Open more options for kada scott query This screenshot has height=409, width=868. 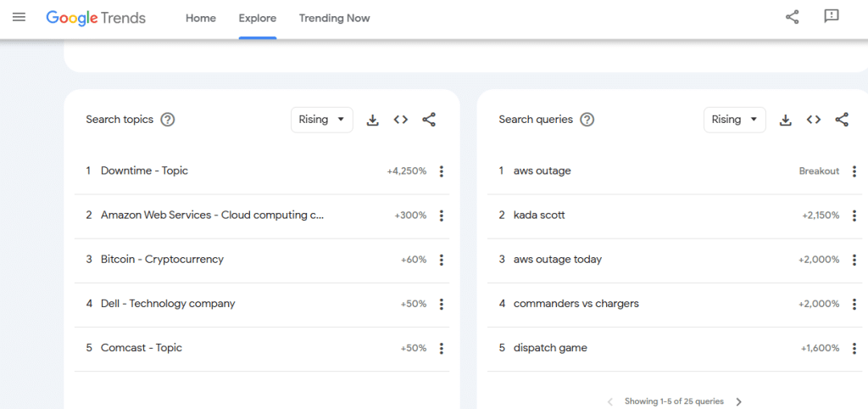[854, 216]
